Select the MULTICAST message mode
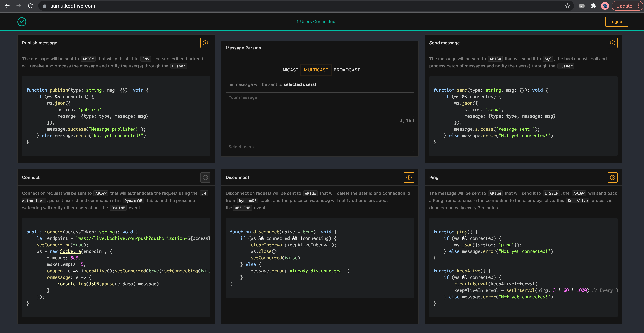Viewport: 644px width, 333px height. coord(316,70)
